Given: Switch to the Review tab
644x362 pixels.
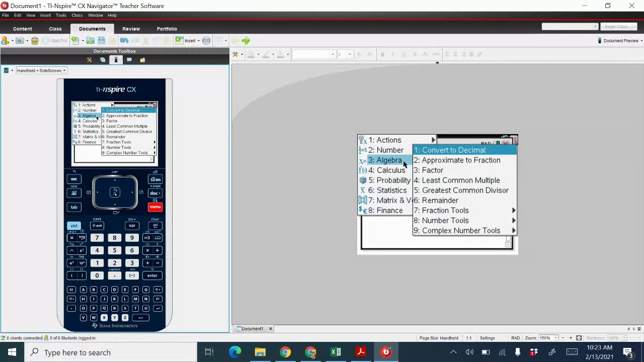Looking at the screenshot, I should [131, 29].
